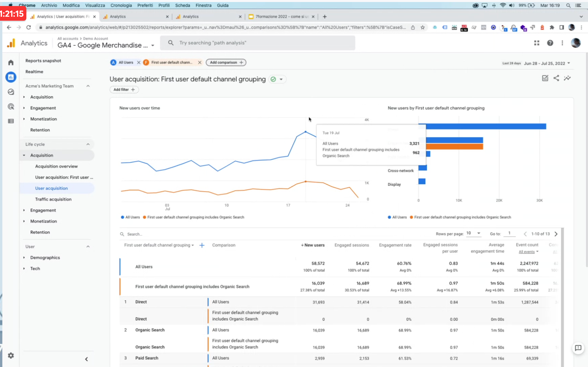Open the Configure list icon in sidebar

click(11, 121)
